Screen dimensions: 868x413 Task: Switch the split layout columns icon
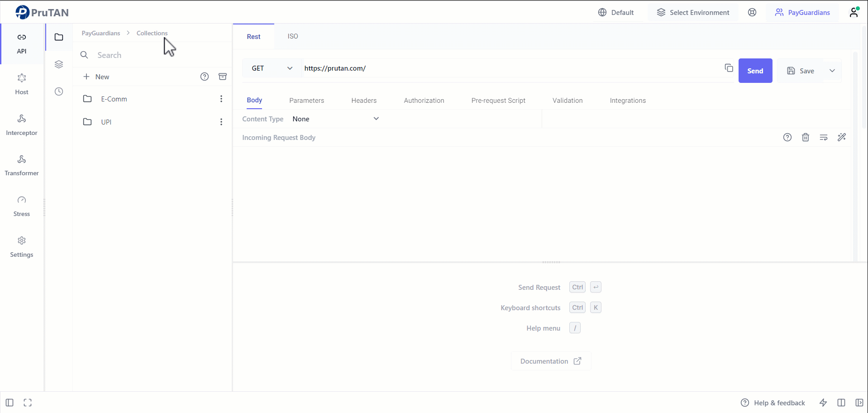coord(841,403)
